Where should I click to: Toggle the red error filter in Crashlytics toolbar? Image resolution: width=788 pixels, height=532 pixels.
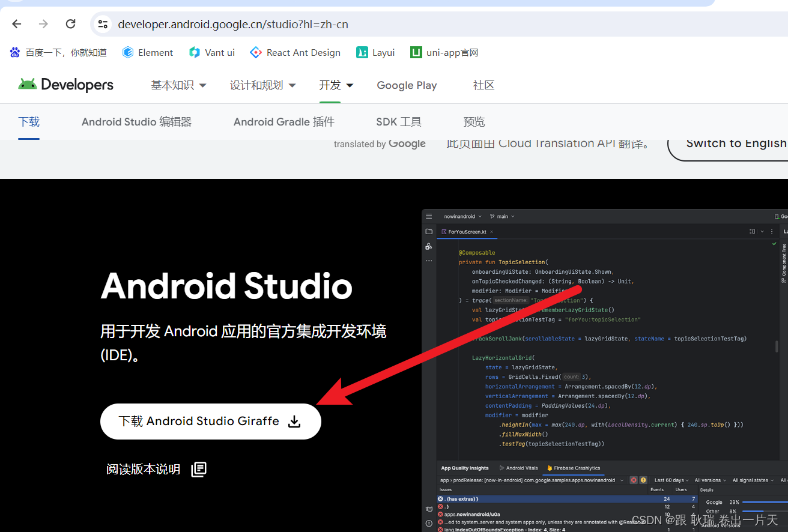pos(633,480)
